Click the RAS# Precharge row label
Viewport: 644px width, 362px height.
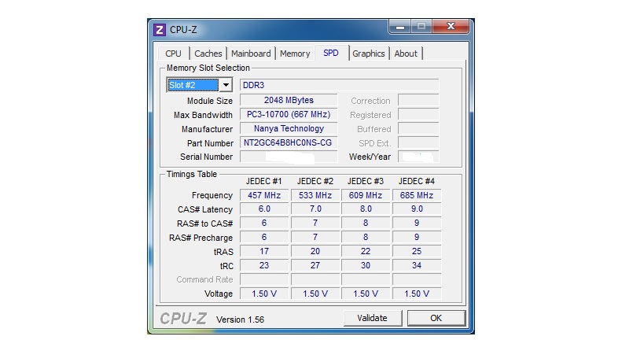(201, 238)
